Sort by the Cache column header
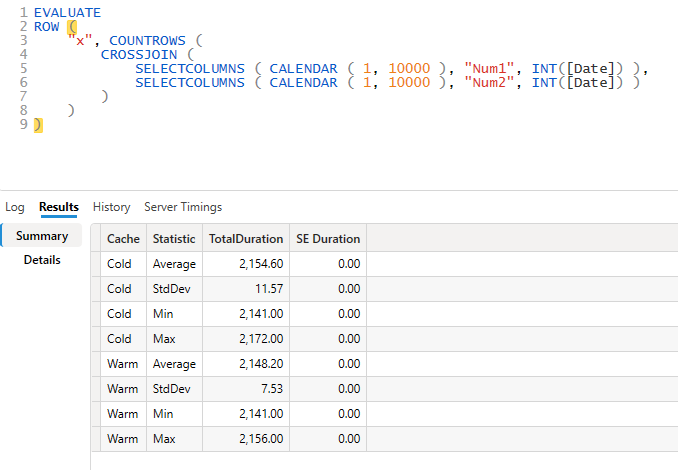This screenshot has width=678, height=470. tap(123, 239)
